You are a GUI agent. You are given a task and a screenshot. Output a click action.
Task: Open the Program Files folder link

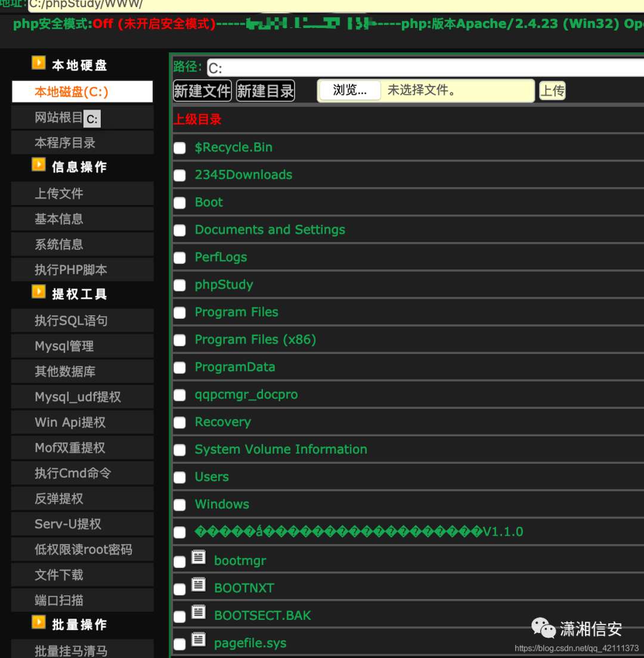coord(236,312)
